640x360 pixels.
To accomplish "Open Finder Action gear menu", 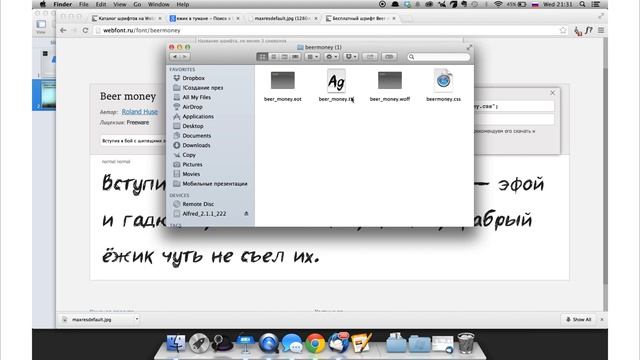I will click(331, 57).
